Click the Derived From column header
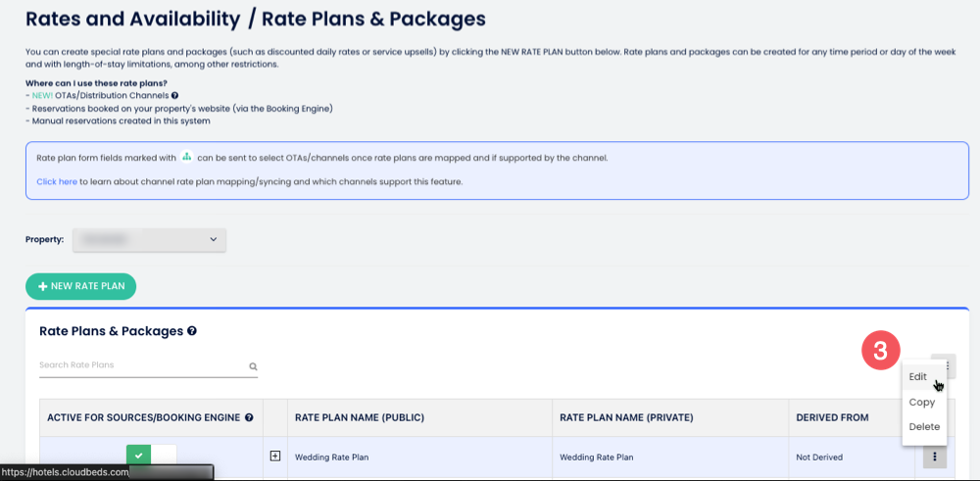The image size is (980, 481). [x=832, y=417]
